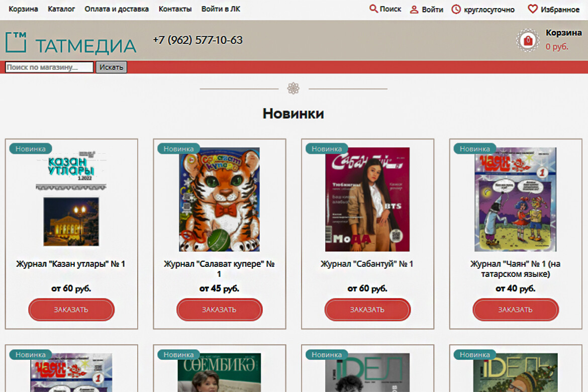The height and width of the screenshot is (392, 588).
Task: Open the Каталог menu item
Action: (61, 9)
